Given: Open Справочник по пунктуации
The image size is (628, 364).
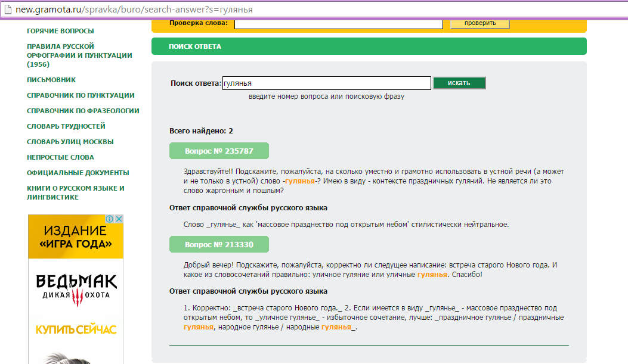Looking at the screenshot, I should [x=81, y=95].
